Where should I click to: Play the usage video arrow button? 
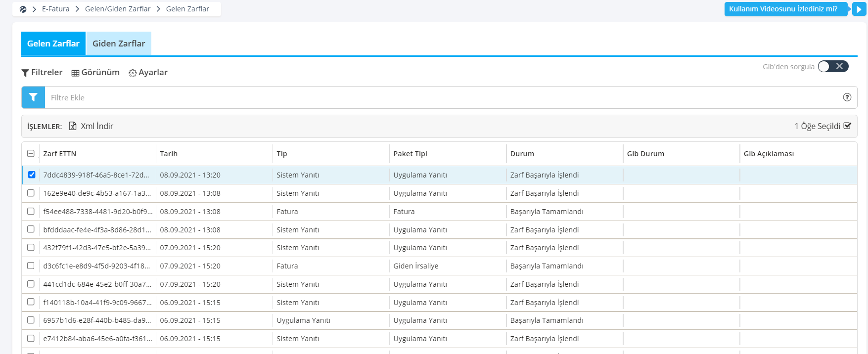tap(859, 9)
